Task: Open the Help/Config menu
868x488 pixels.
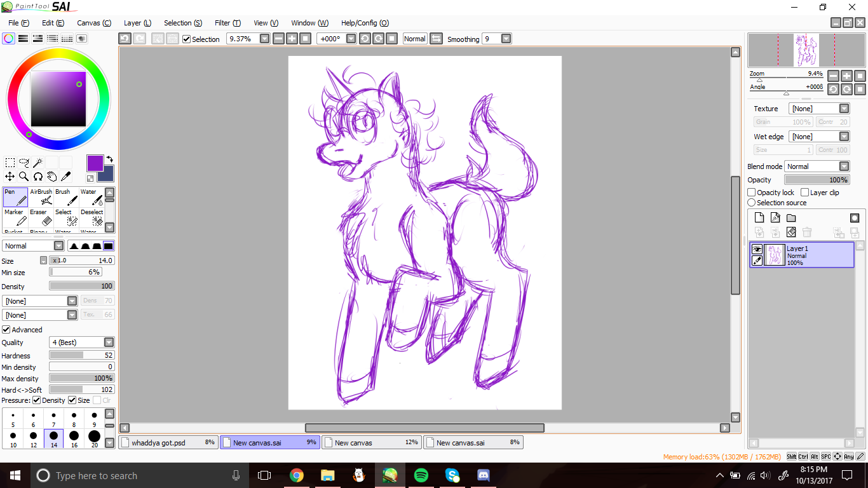Action: click(365, 23)
